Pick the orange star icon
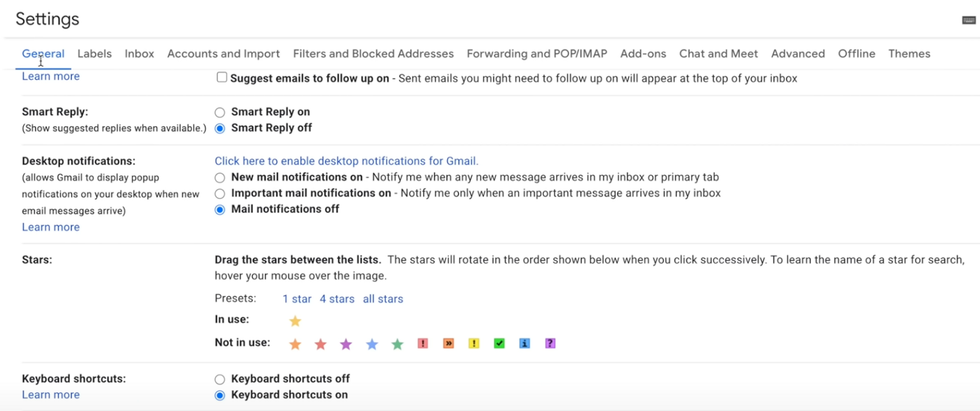Image resolution: width=980 pixels, height=411 pixels. pos(295,344)
